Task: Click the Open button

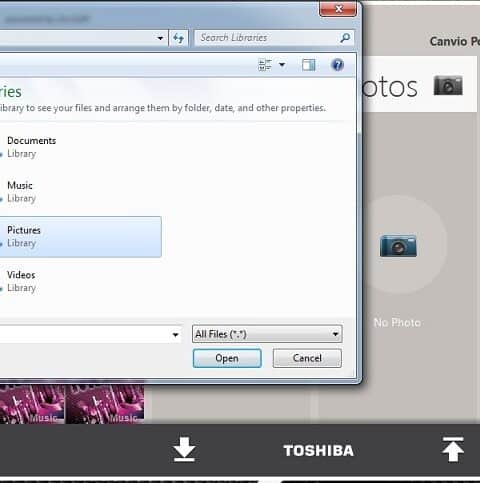Action: [x=227, y=358]
